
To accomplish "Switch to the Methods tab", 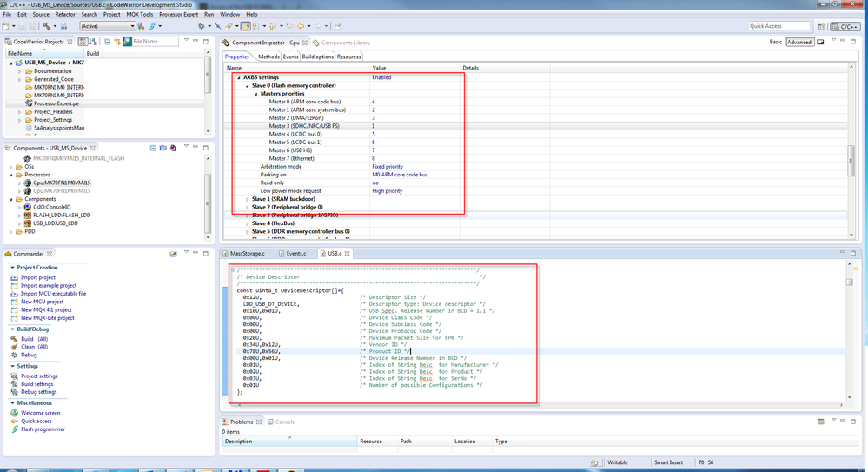I will (x=268, y=57).
